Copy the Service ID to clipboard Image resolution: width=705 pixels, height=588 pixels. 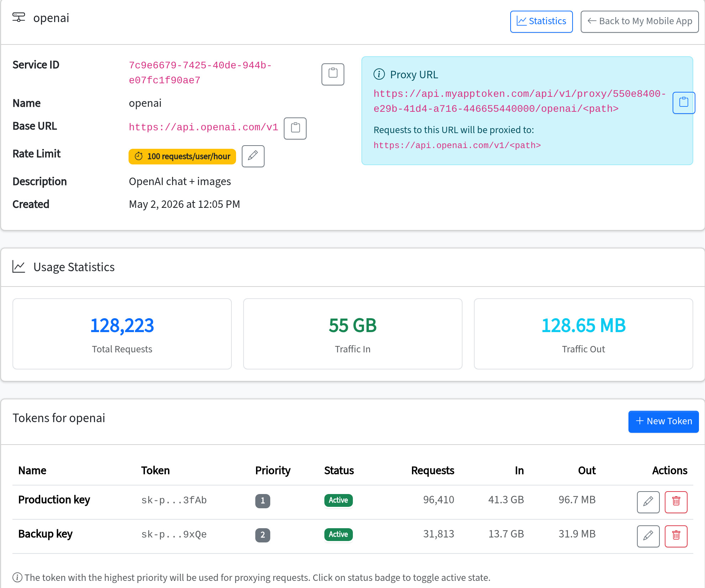(333, 74)
